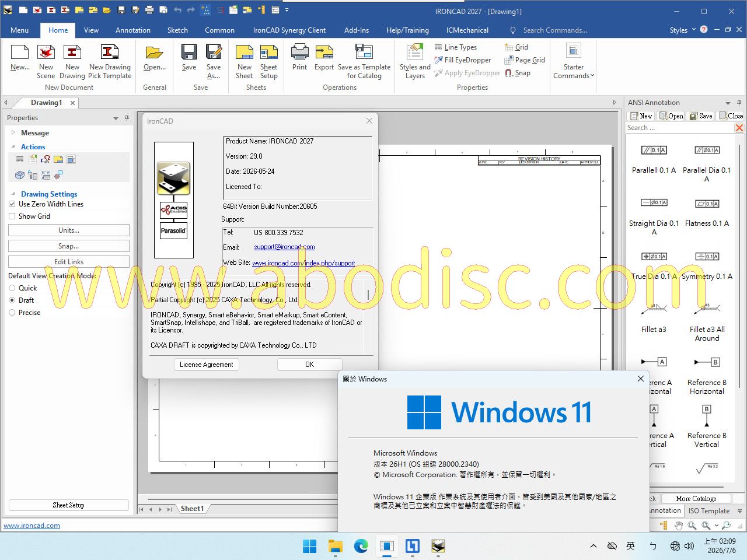Select Draft view creation mode
Image resolution: width=747 pixels, height=560 pixels.
[12, 300]
